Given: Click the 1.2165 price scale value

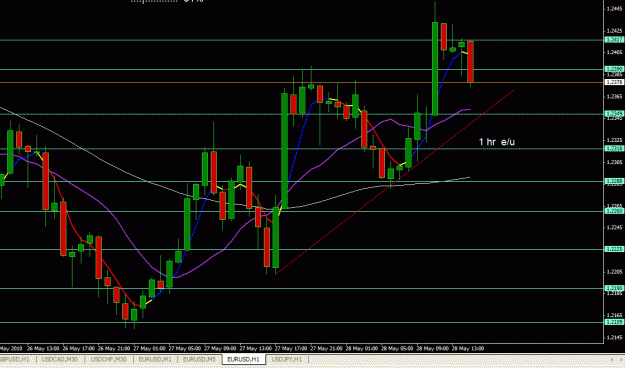Looking at the screenshot, I should click(614, 315).
